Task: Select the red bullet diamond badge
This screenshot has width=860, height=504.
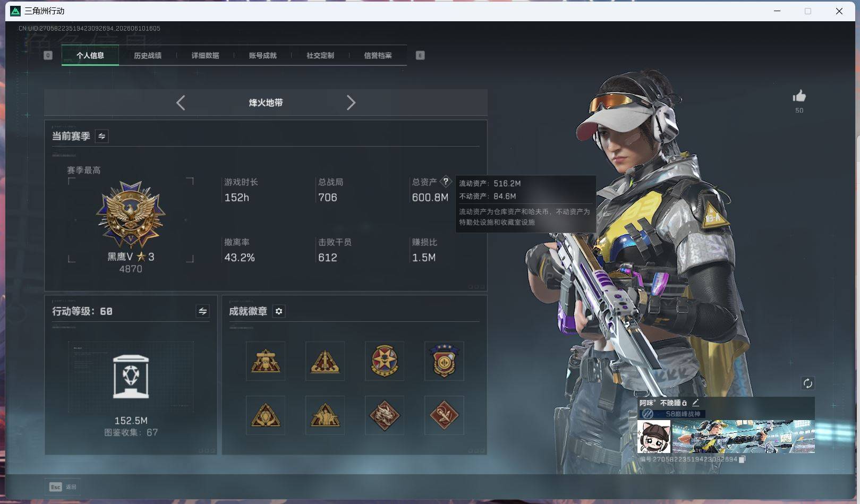Action: (x=444, y=415)
